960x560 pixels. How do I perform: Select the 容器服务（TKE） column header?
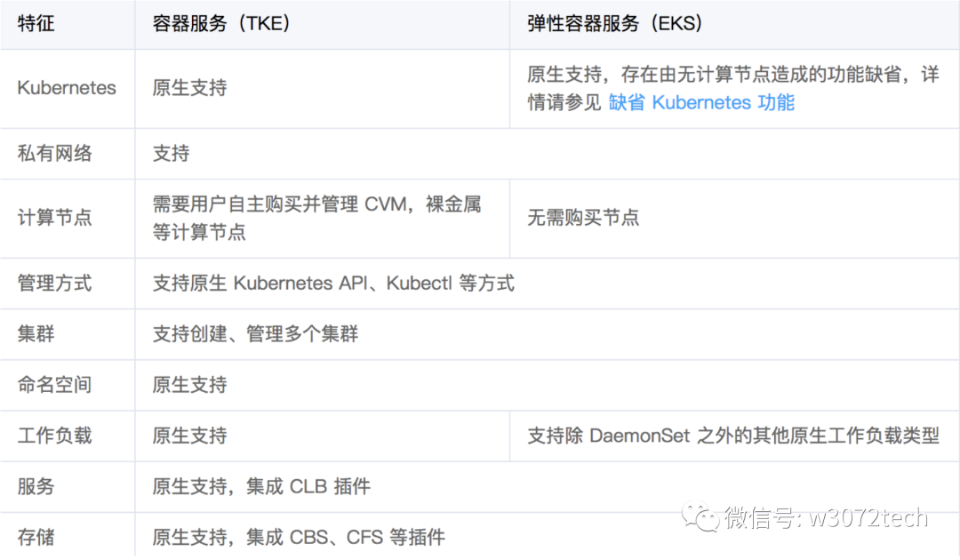[222, 23]
